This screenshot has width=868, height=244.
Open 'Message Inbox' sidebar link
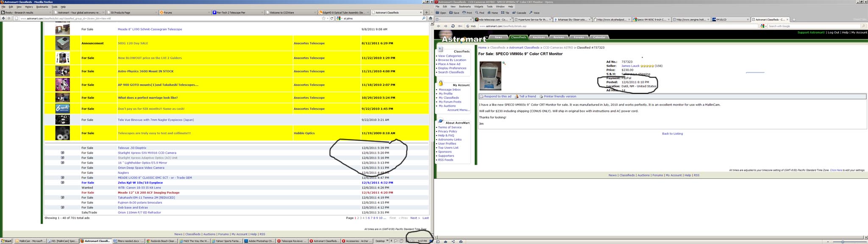[x=449, y=90]
